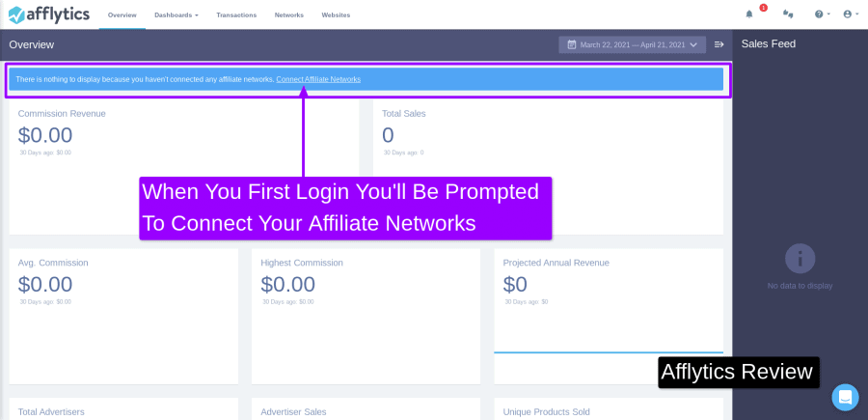The image size is (868, 420).
Task: Click the icon beside the notification bell
Action: point(788,14)
